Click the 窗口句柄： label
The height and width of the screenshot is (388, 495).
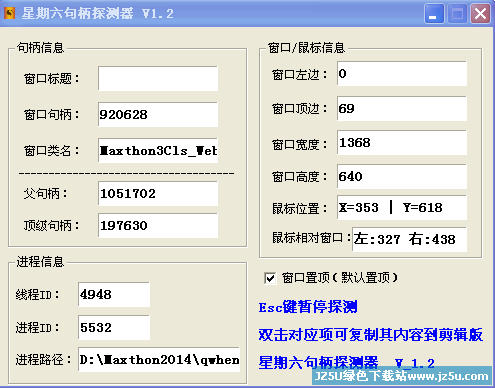coord(52,114)
